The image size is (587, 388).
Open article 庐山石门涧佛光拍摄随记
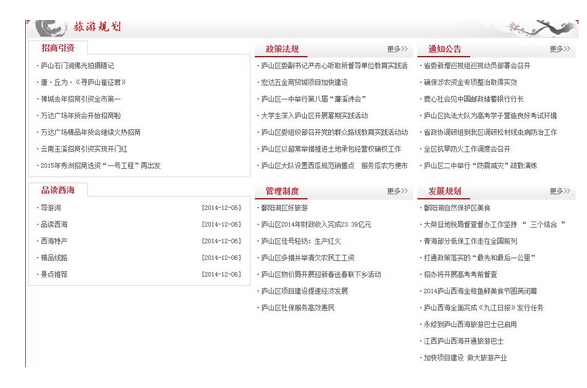click(x=77, y=66)
